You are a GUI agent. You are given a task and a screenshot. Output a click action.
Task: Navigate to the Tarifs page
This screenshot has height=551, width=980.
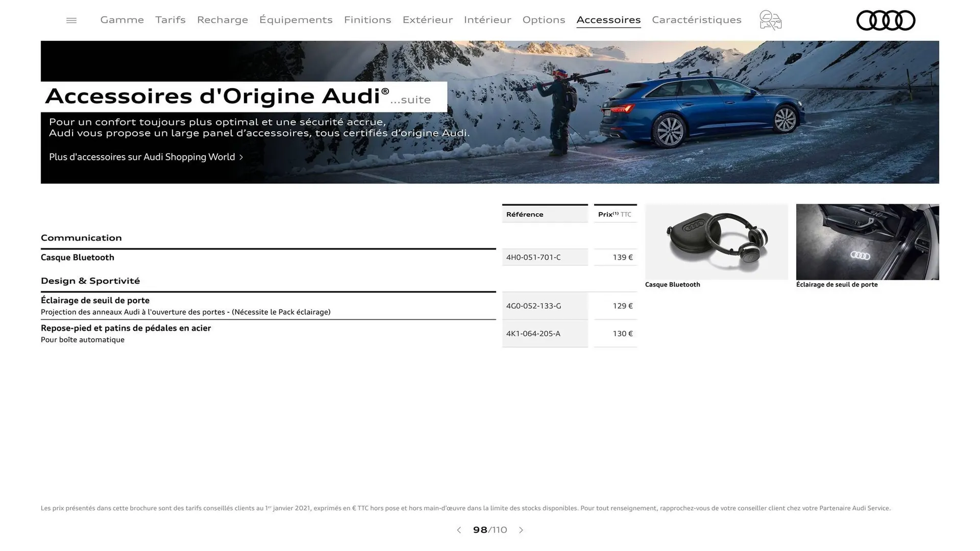point(170,20)
